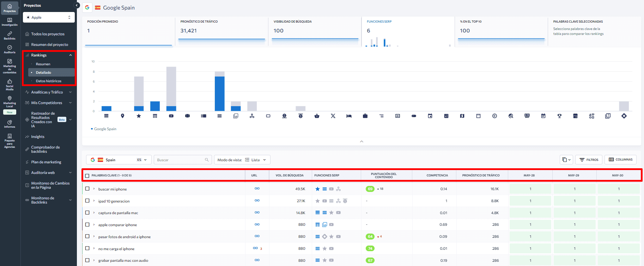
Task: Open Marketing de contenidos in the icon bar
Action: coord(10,66)
